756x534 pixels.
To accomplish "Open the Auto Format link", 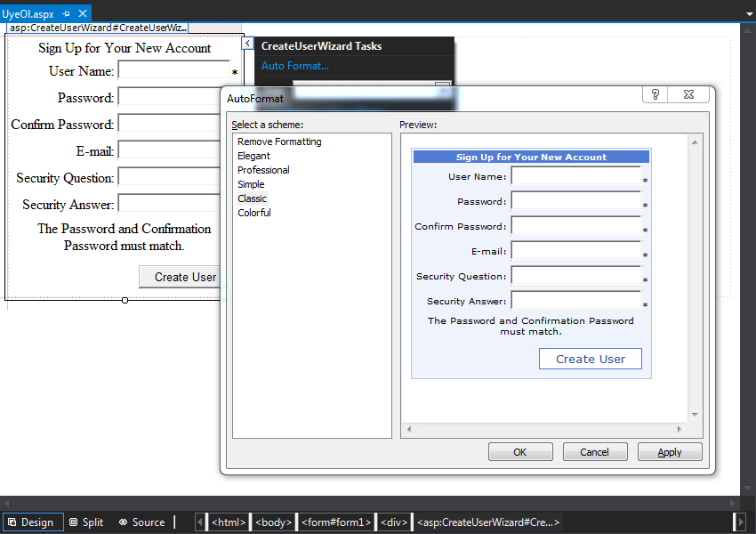I will pos(295,66).
